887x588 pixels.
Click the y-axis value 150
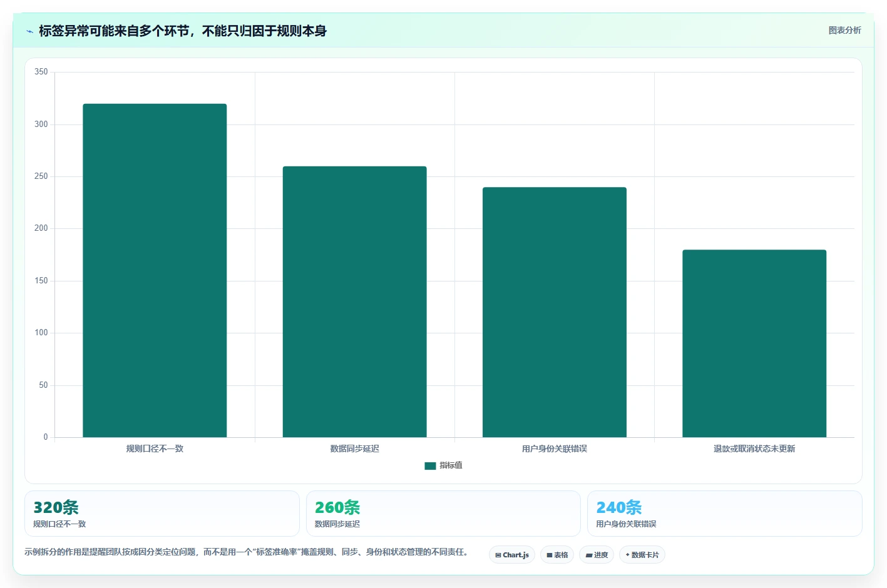click(41, 281)
